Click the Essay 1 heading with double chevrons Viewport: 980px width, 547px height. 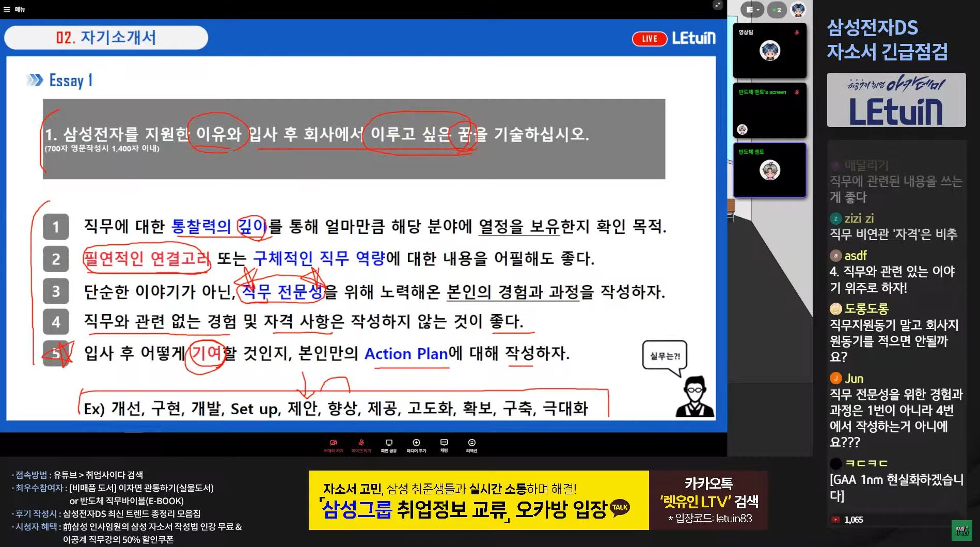tap(60, 80)
